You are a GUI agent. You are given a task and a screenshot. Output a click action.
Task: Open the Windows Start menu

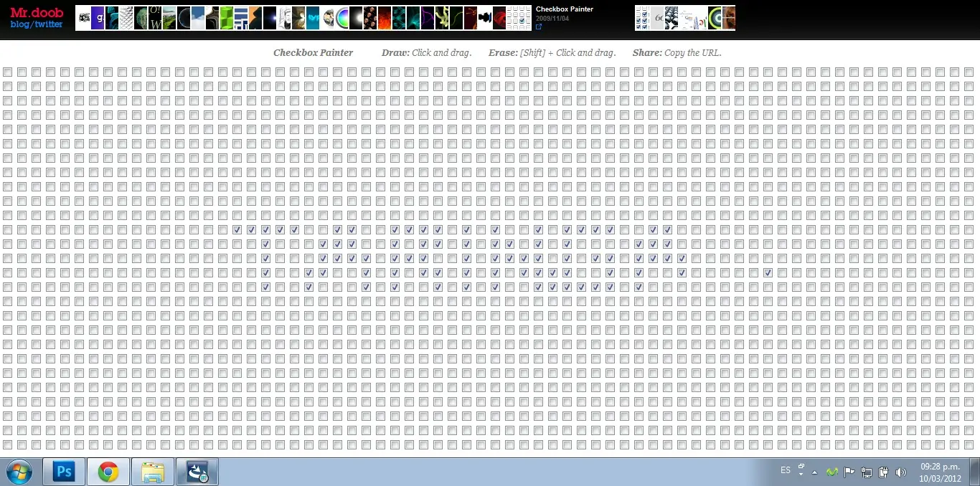[19, 472]
